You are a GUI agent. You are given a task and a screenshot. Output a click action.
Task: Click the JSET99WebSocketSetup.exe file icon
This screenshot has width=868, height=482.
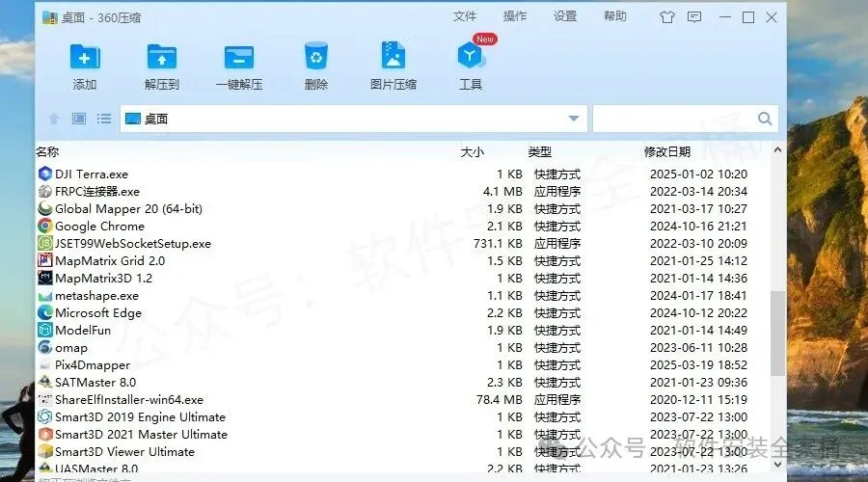pos(44,244)
